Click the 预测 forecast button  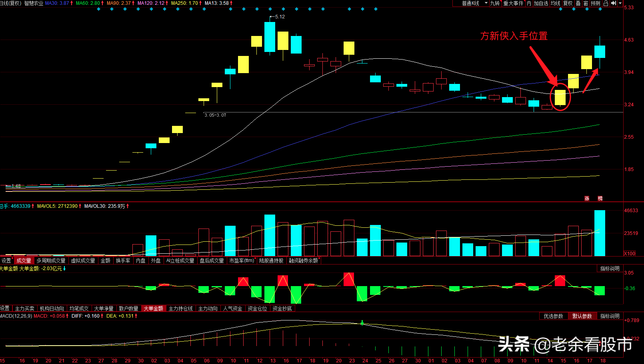tap(596, 3)
